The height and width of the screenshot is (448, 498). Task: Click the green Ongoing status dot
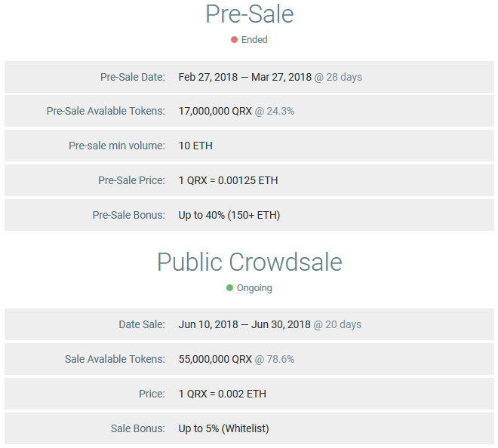[x=230, y=288]
